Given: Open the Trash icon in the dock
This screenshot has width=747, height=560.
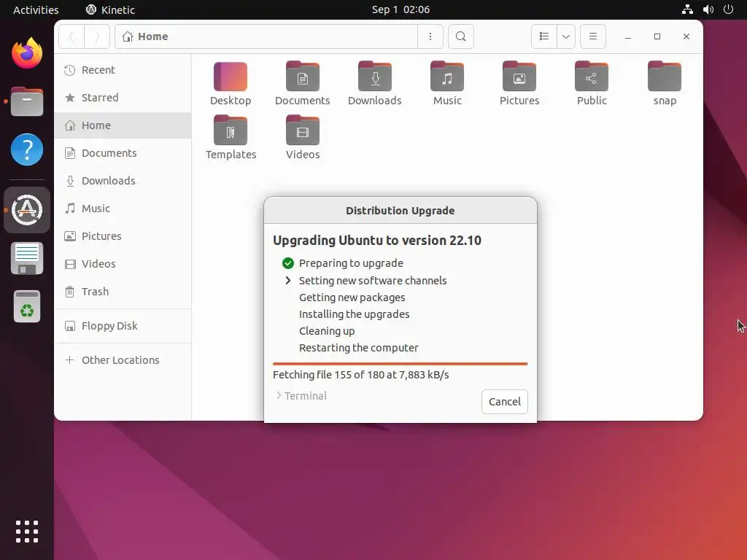Looking at the screenshot, I should (x=27, y=306).
